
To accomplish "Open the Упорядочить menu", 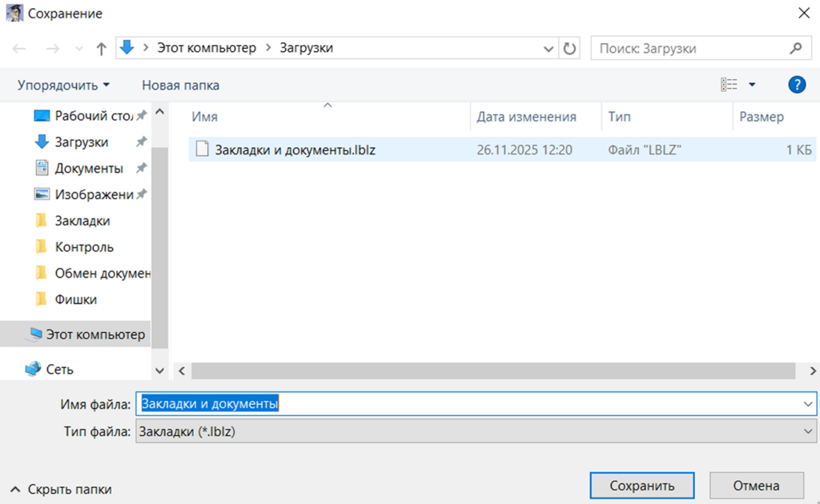I will pyautogui.click(x=63, y=85).
